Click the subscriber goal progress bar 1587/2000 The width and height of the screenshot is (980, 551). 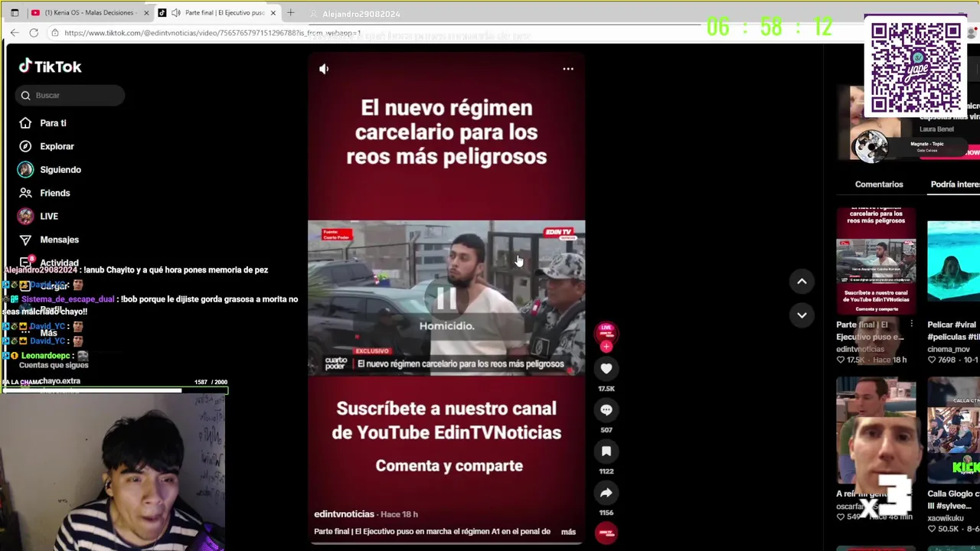pyautogui.click(x=115, y=391)
